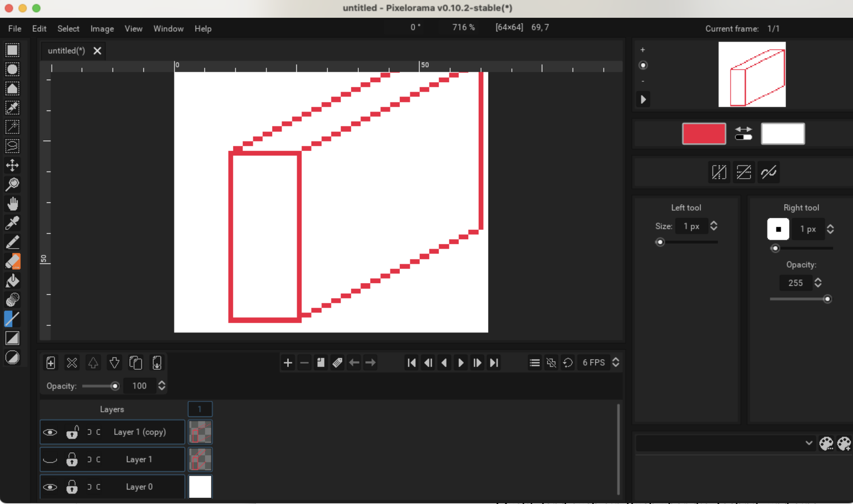This screenshot has width=853, height=504.
Task: Open the Image menu
Action: click(x=102, y=28)
